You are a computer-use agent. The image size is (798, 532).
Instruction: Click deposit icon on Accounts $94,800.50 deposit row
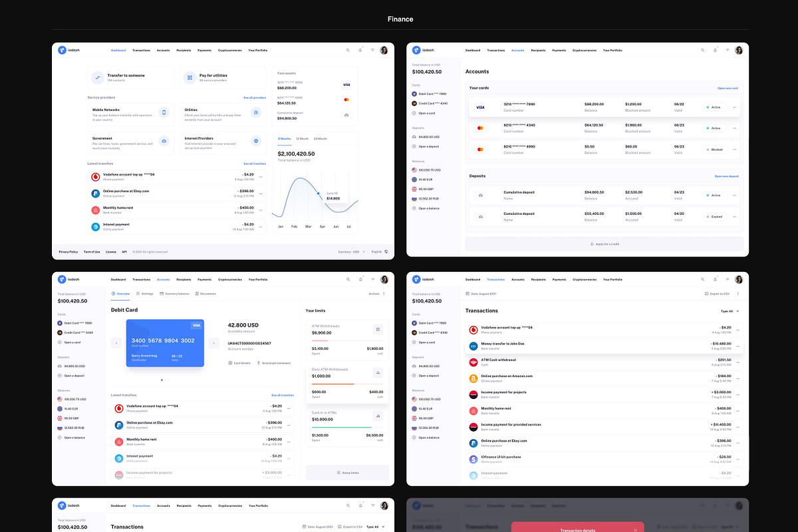[480, 195]
